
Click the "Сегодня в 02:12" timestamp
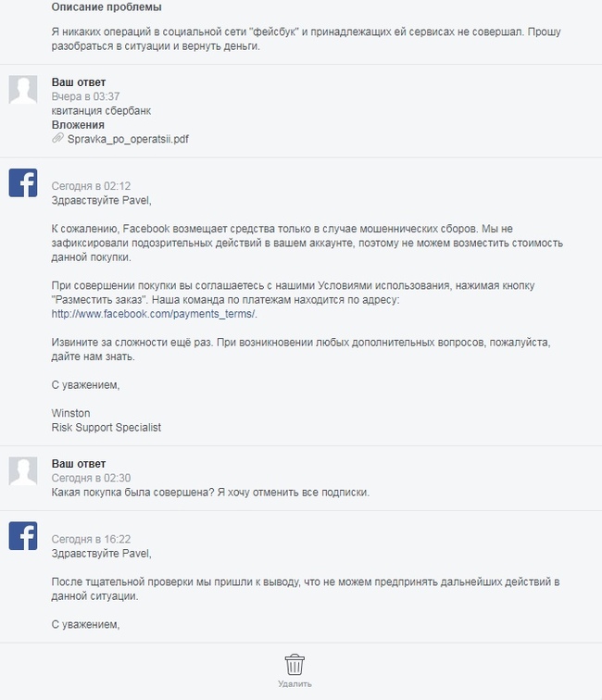(x=91, y=186)
